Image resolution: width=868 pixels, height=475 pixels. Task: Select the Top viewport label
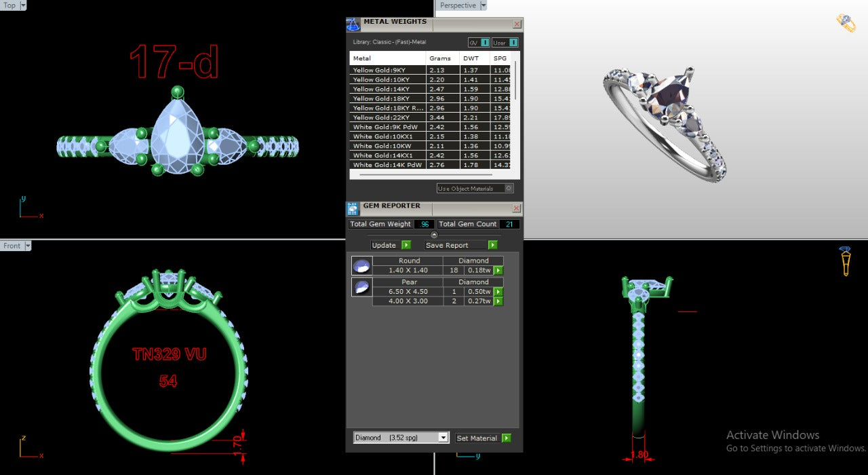point(9,5)
